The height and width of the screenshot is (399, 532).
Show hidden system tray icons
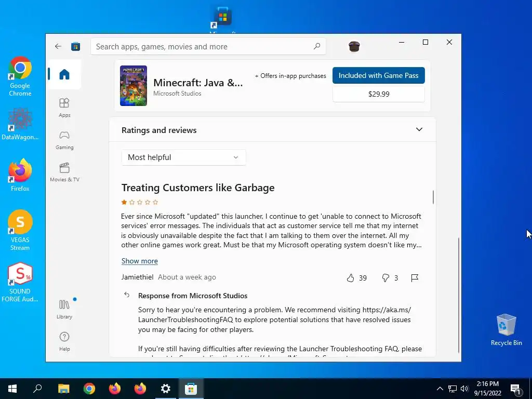[x=440, y=389]
